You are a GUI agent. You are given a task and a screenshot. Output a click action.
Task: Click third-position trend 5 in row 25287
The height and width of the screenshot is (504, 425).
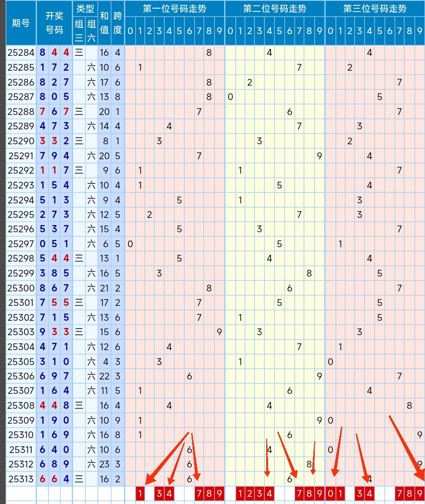click(380, 97)
